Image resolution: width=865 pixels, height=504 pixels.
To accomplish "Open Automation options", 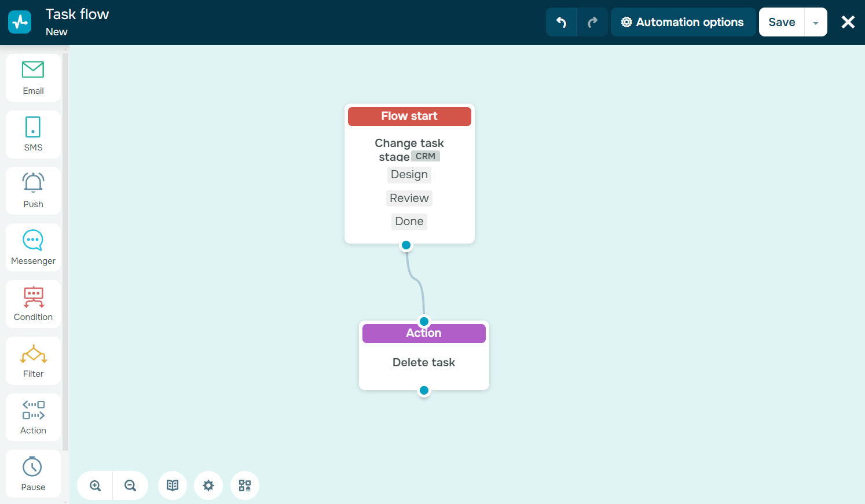I will point(683,22).
